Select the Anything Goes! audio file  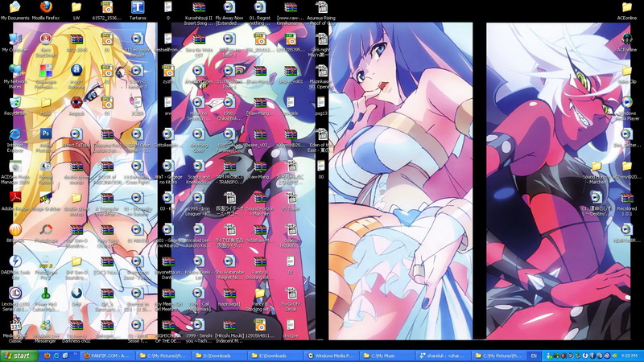click(x=198, y=140)
